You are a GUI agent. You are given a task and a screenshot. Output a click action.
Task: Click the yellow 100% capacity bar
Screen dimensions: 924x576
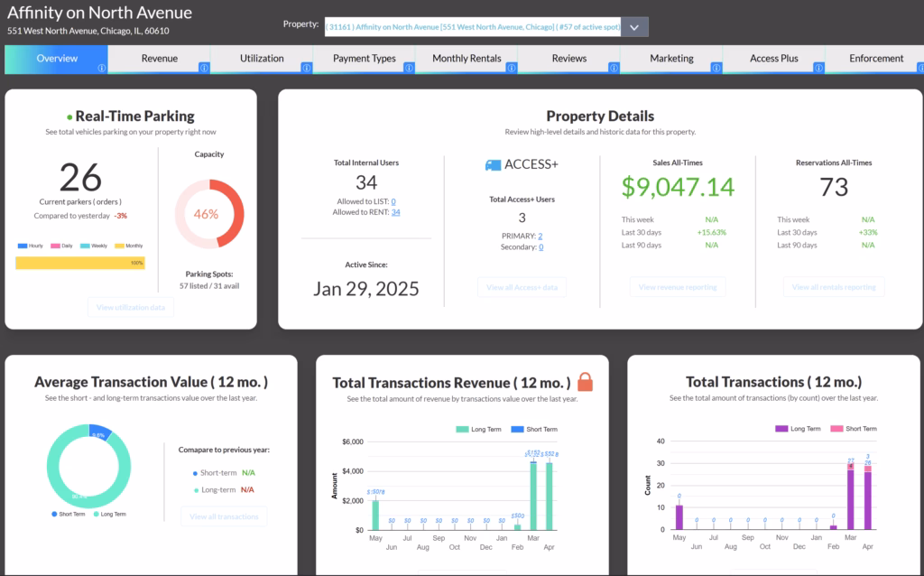pos(79,262)
